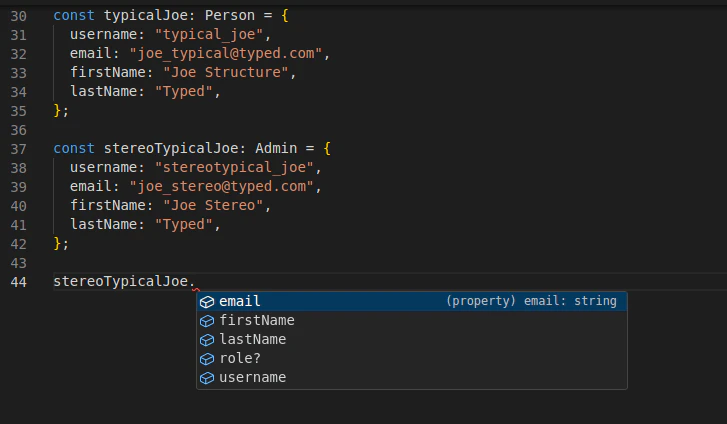Click the string "Joe Stereo"
The width and height of the screenshot is (727, 424).
tap(213, 206)
